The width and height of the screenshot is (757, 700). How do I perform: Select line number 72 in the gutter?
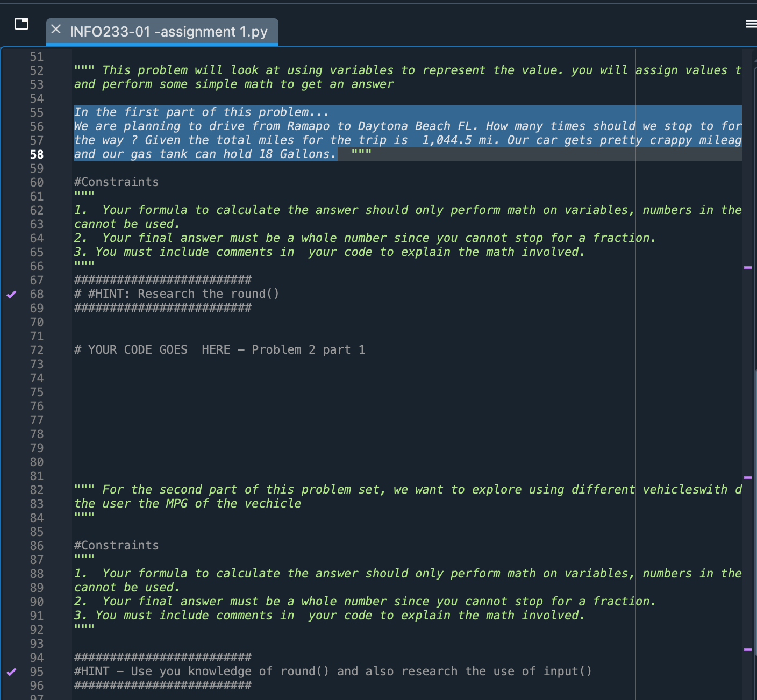[37, 350]
